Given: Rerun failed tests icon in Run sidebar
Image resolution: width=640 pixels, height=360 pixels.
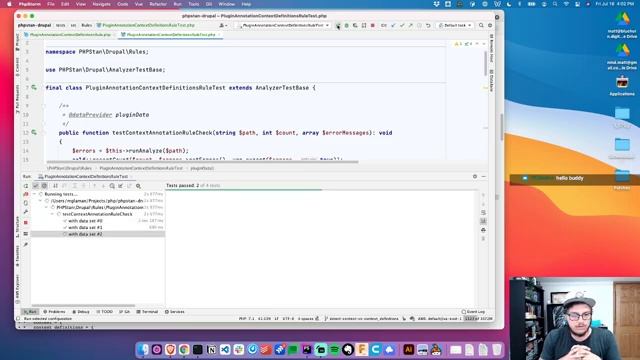Looking at the screenshot, I should click(26, 194).
